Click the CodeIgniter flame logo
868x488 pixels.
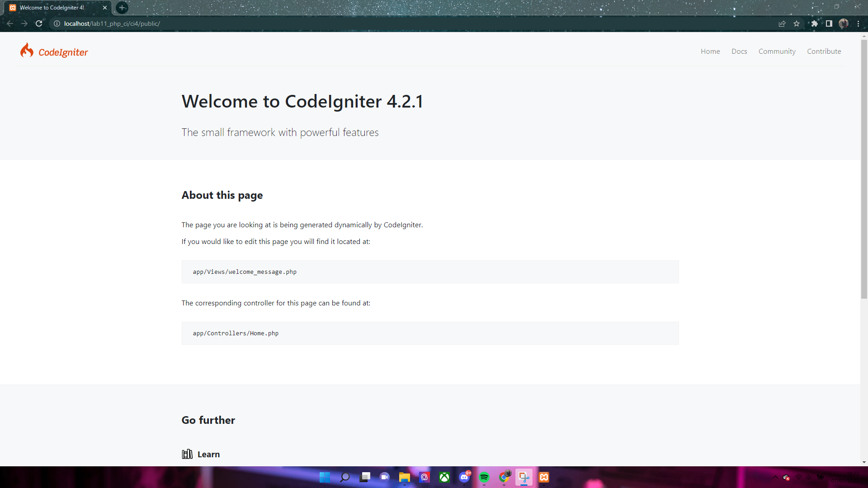27,51
